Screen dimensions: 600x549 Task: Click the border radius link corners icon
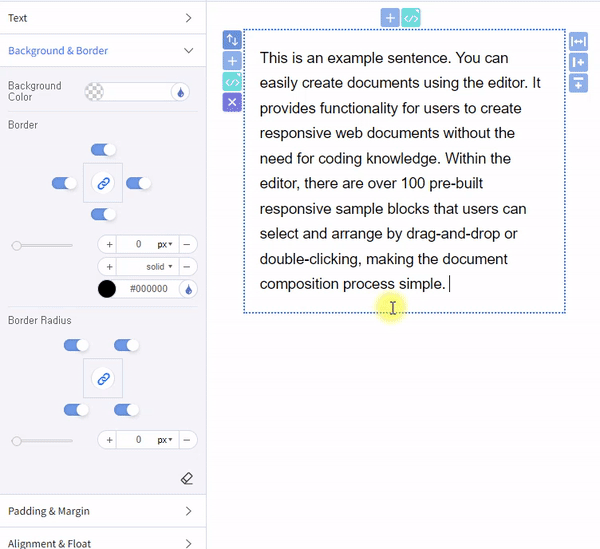pyautogui.click(x=103, y=379)
